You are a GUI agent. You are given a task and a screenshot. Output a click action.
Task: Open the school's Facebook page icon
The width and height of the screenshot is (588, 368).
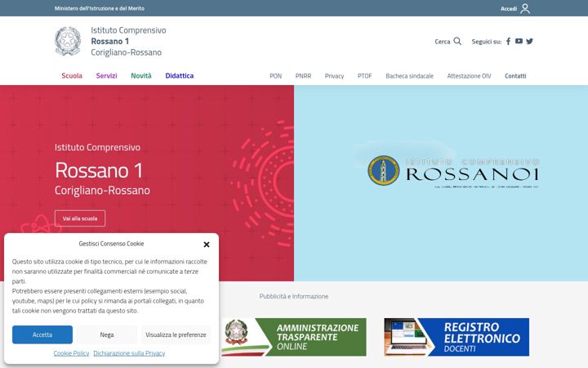[508, 42]
